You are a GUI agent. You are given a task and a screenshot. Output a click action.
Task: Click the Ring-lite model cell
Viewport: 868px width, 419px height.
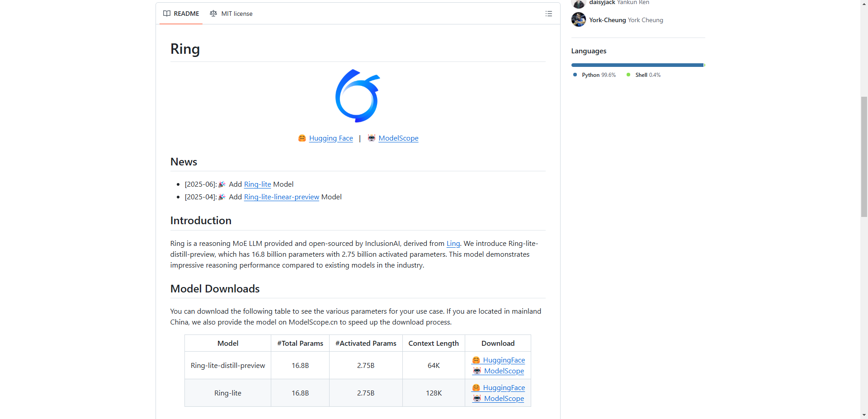[228, 393]
